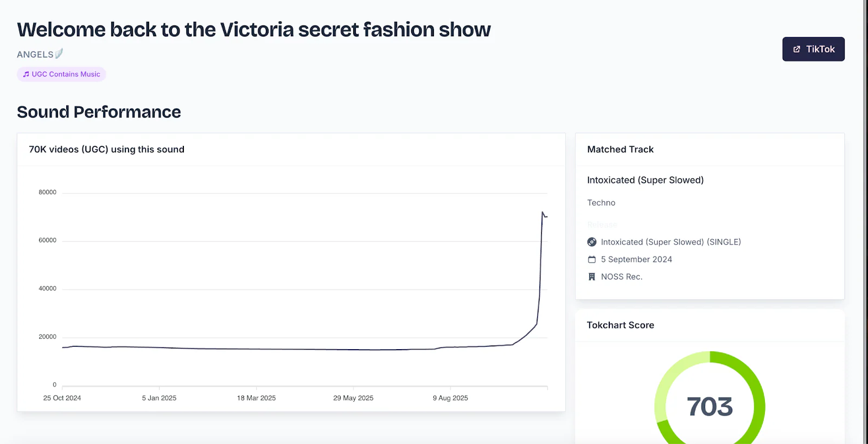Click the ANGELS creator name
The height and width of the screenshot is (444, 868).
(x=35, y=54)
